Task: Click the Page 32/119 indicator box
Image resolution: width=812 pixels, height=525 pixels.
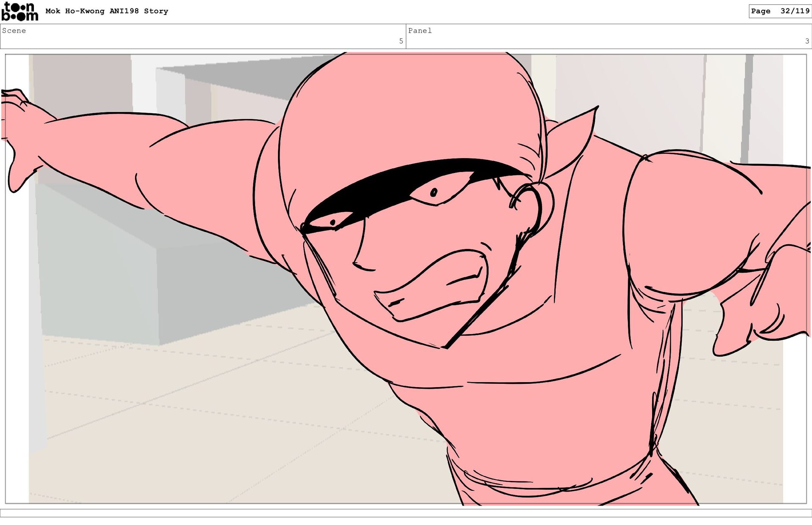Action: [779, 11]
